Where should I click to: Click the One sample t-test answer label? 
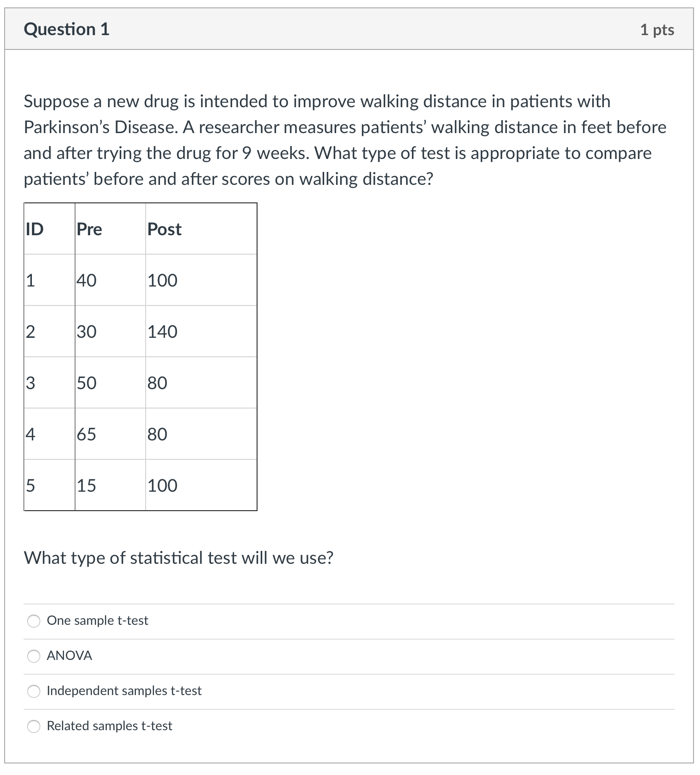(x=97, y=621)
